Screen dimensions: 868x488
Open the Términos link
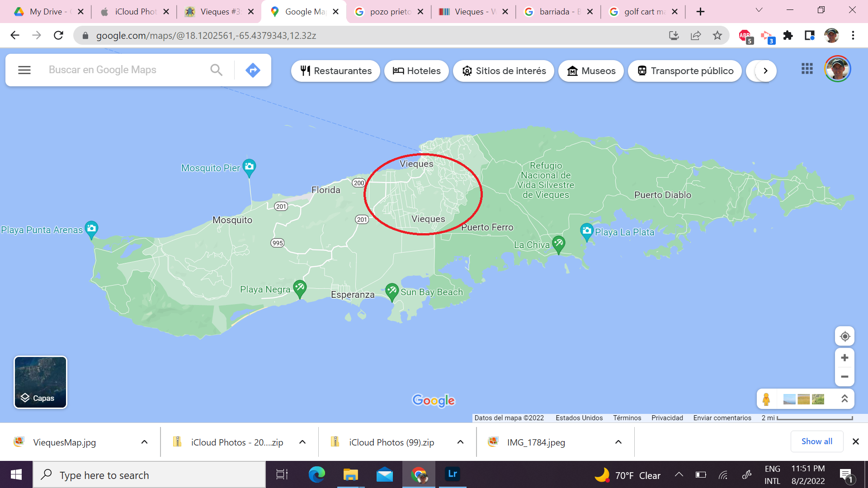pos(627,418)
